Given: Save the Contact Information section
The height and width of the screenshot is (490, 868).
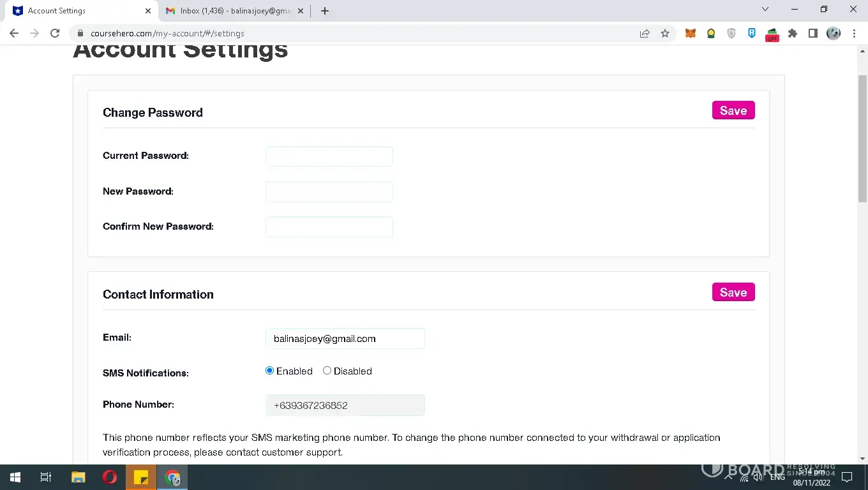Looking at the screenshot, I should 733,292.
